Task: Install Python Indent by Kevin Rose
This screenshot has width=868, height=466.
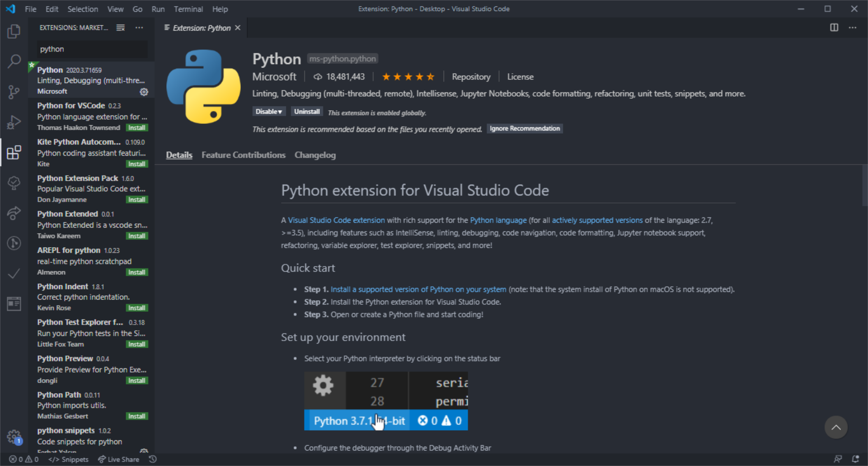Action: (137, 308)
